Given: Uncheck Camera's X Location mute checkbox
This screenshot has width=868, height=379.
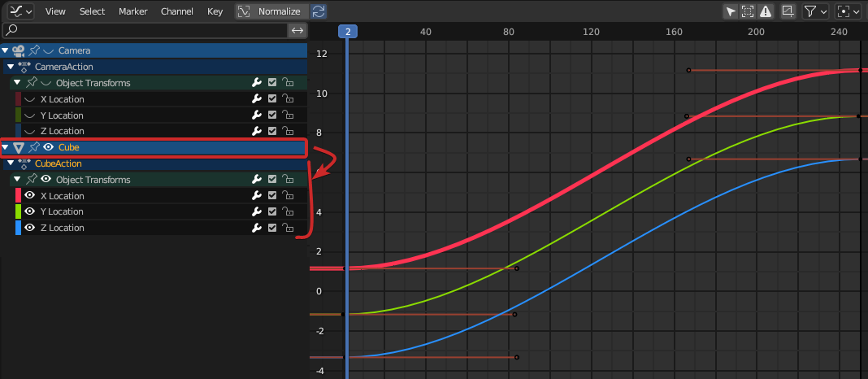Looking at the screenshot, I should click(x=271, y=99).
